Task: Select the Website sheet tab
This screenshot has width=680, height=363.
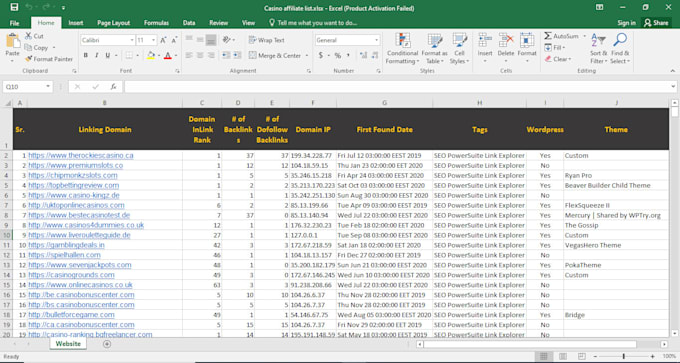Action: (x=68, y=344)
